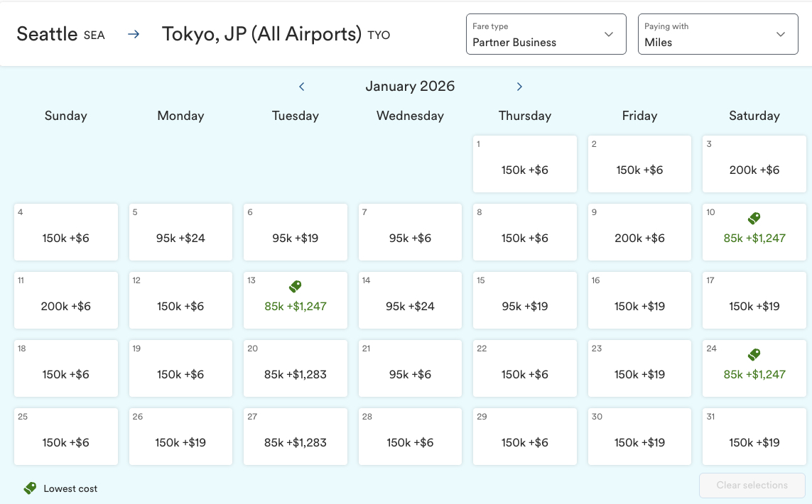Click the chevron inside the Fare type field
This screenshot has height=504, width=812.
[x=608, y=33]
